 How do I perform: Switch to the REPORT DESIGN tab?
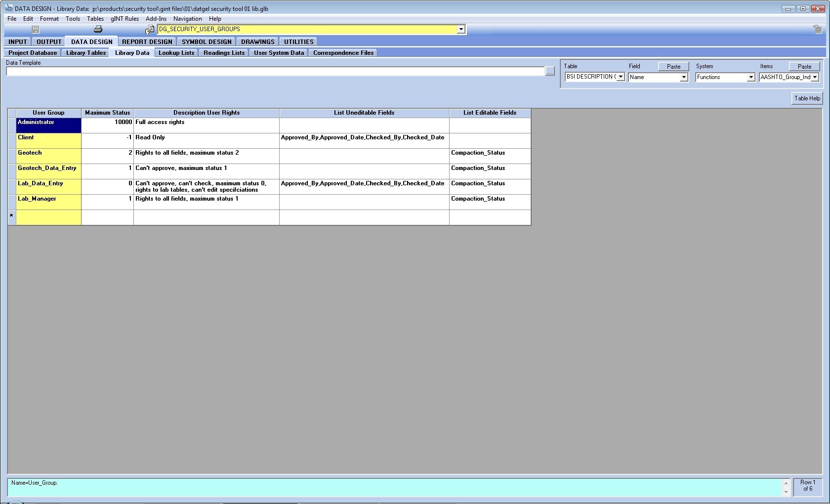tap(147, 42)
